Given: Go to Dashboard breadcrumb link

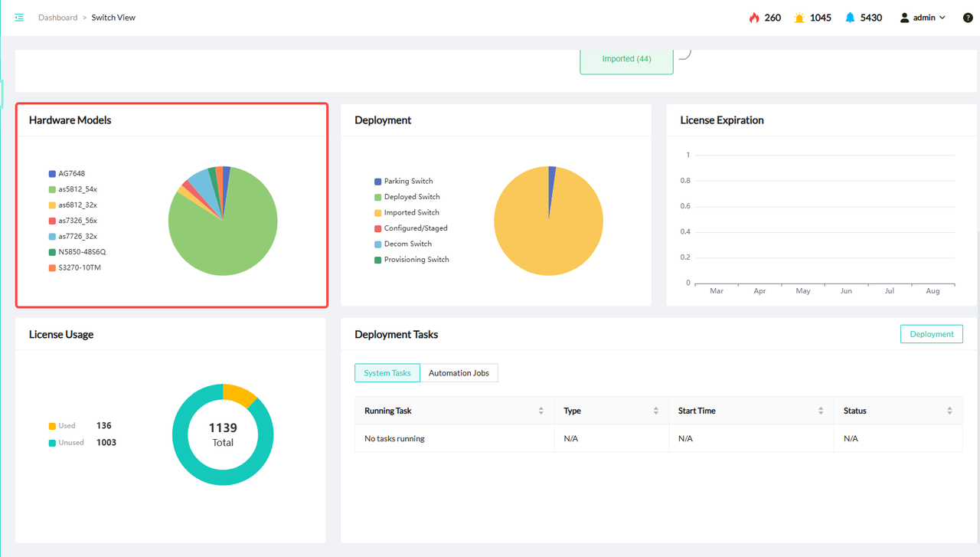Looking at the screenshot, I should 57,18.
